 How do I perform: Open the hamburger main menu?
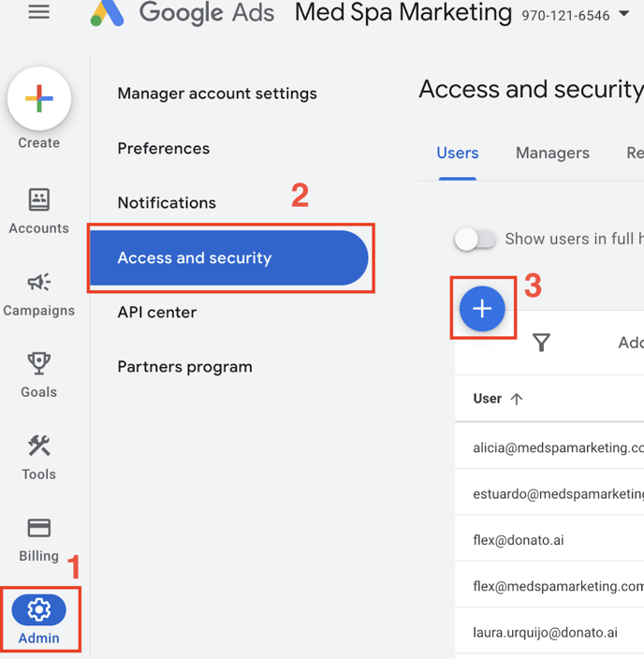click(38, 12)
